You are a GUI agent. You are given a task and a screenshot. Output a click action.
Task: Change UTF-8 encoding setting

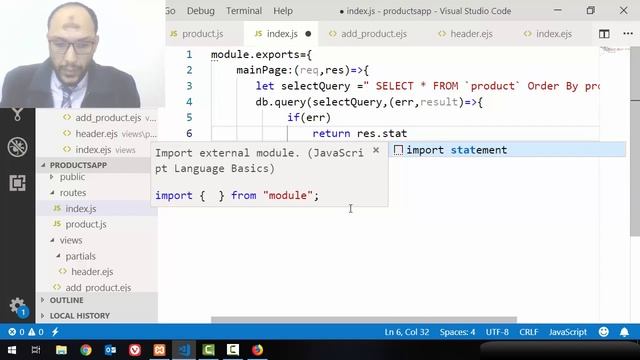tap(497, 332)
